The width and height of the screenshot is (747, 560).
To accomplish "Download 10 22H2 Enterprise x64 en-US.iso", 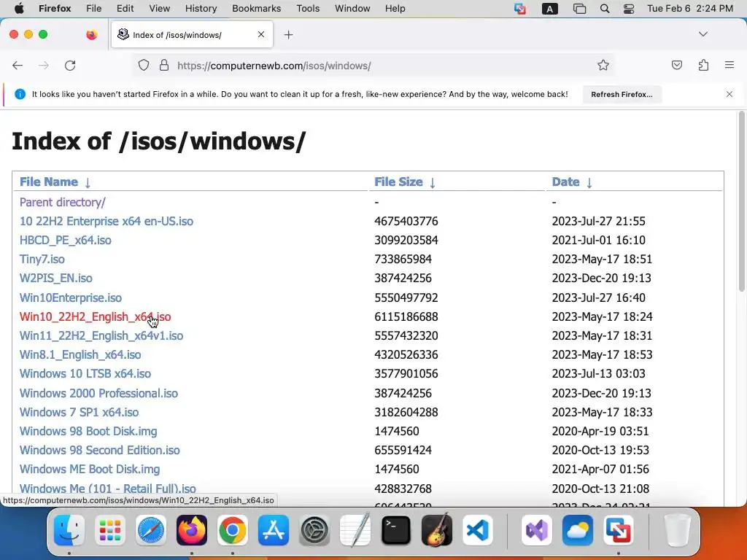I will point(107,221).
